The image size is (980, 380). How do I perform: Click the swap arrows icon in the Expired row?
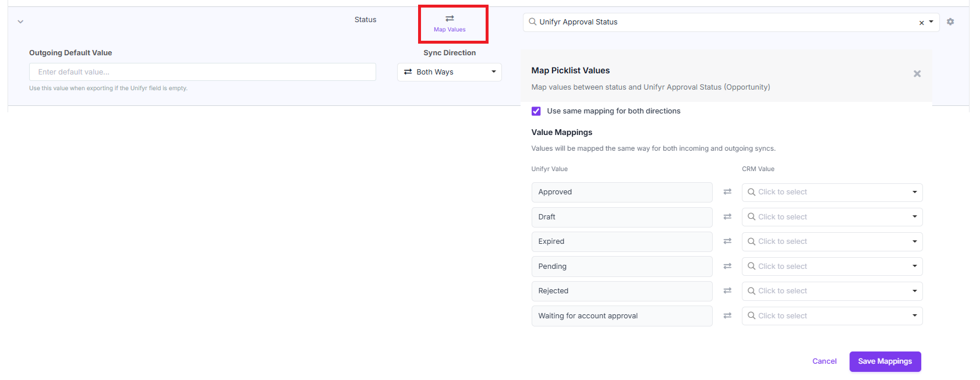[x=727, y=241]
